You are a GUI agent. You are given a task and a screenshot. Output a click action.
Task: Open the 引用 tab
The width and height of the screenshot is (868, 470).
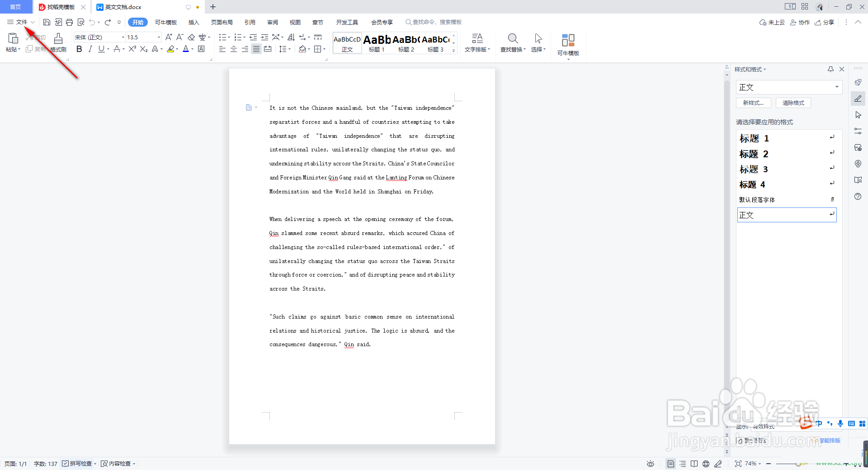250,22
